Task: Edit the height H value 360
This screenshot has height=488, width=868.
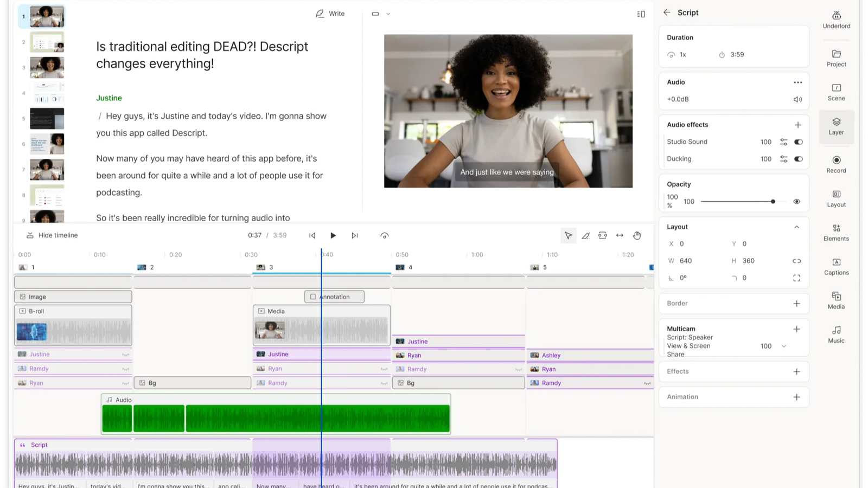Action: click(749, 261)
